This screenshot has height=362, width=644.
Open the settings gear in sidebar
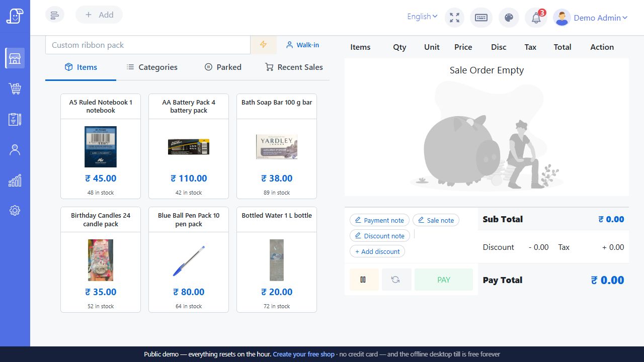(15, 211)
